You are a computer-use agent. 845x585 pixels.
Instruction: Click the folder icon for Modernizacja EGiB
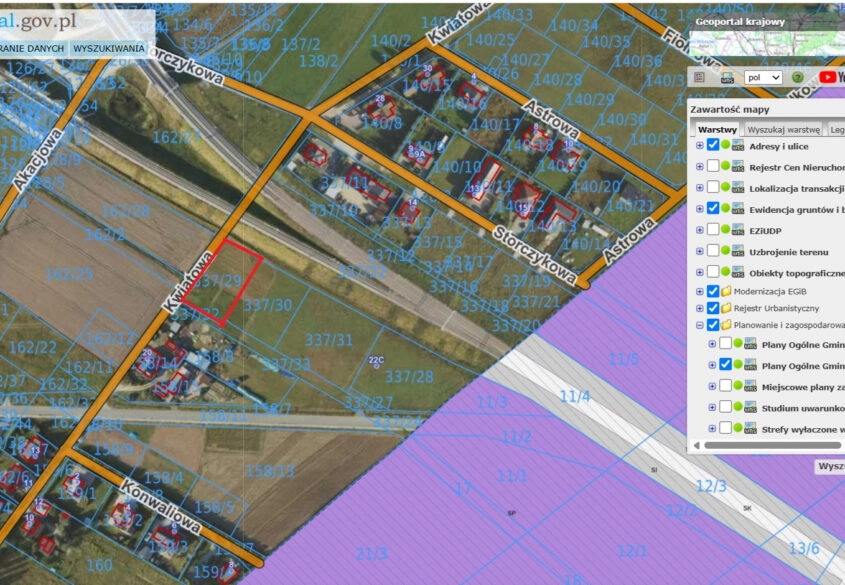pos(726,291)
